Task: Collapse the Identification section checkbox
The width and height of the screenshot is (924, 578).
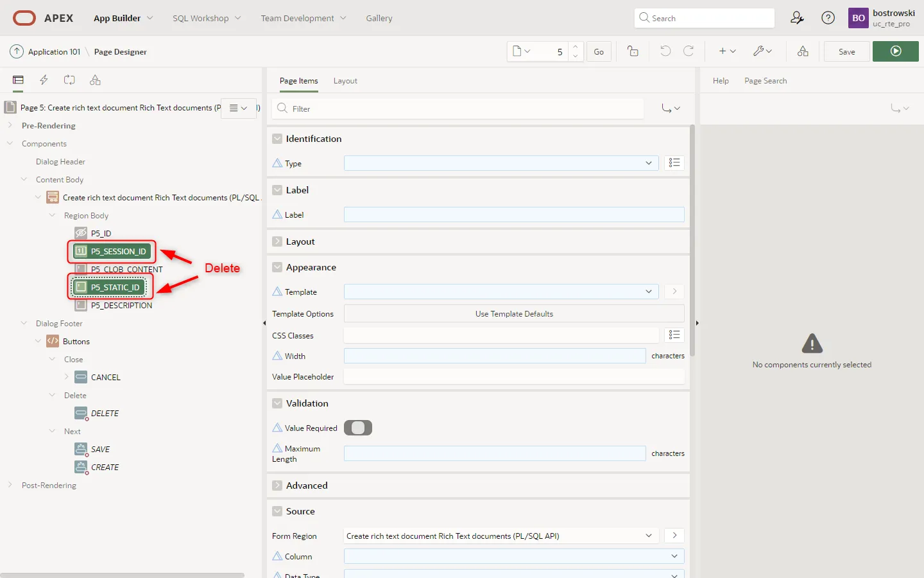Action: pos(277,139)
